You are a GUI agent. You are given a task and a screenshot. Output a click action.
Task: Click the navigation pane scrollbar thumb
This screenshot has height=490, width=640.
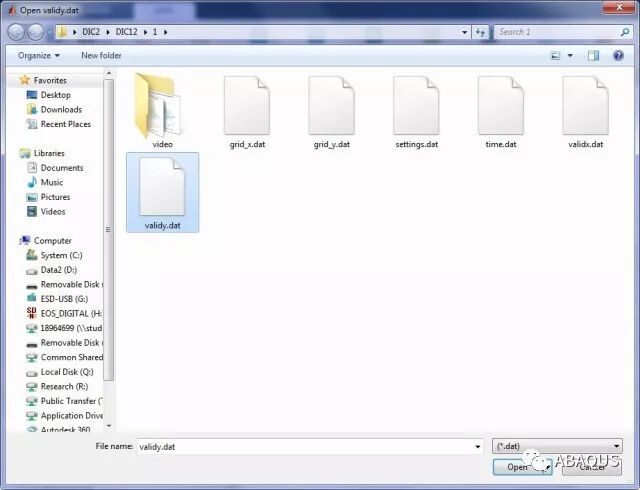[109, 230]
